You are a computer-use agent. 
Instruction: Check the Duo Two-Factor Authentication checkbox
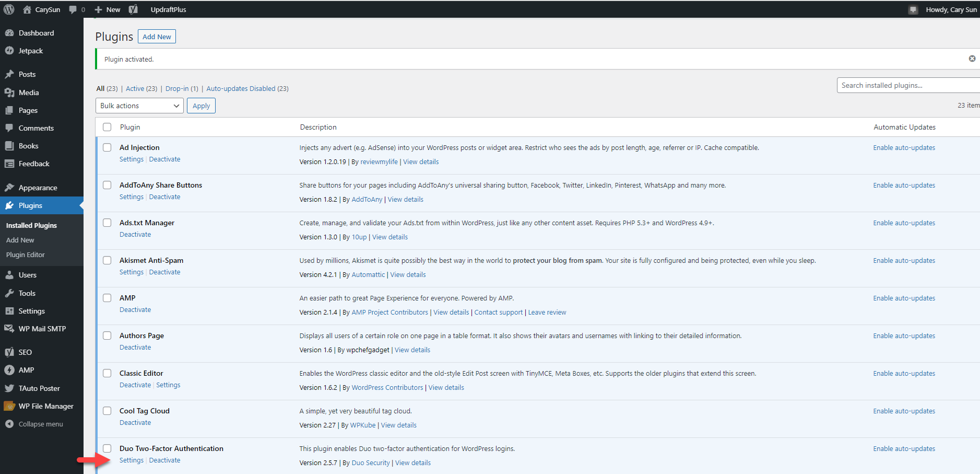click(x=107, y=448)
